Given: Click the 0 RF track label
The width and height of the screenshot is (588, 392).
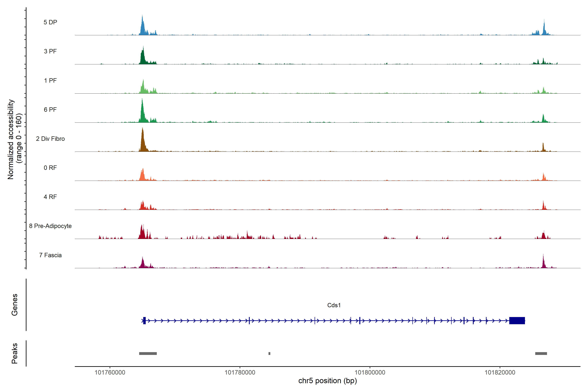Looking at the screenshot, I should (x=50, y=168).
